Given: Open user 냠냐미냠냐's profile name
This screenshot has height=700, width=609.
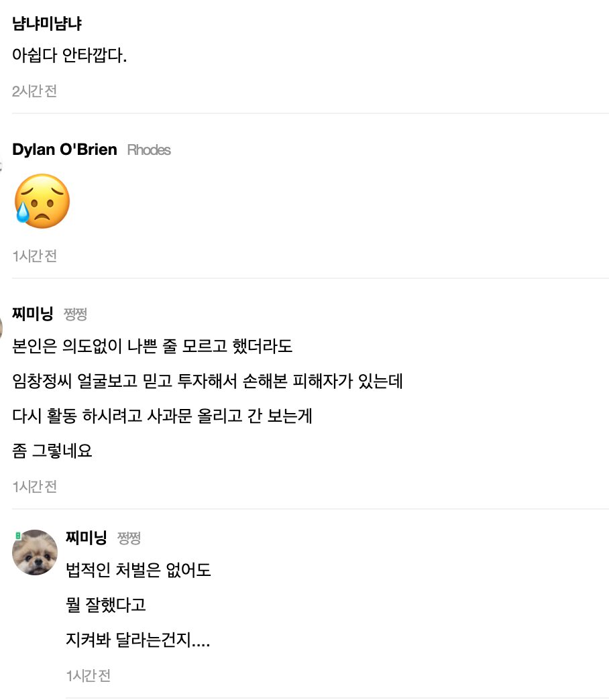Looking at the screenshot, I should pyautogui.click(x=47, y=23).
